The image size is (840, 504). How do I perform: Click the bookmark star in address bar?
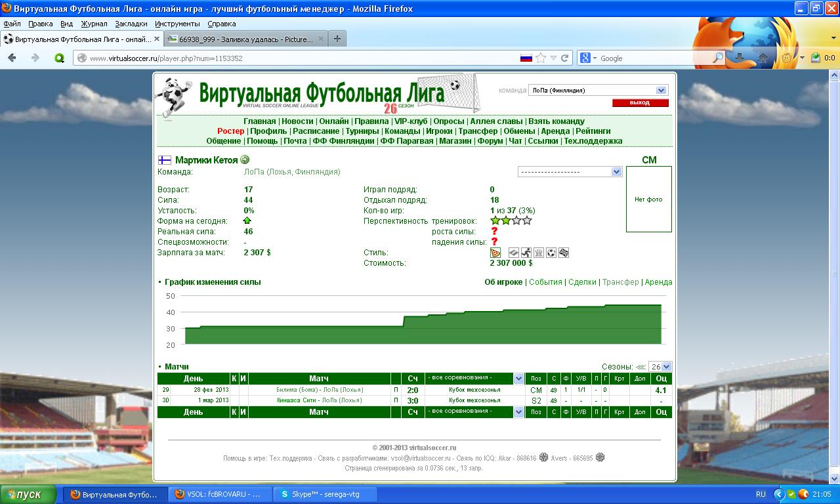click(541, 58)
